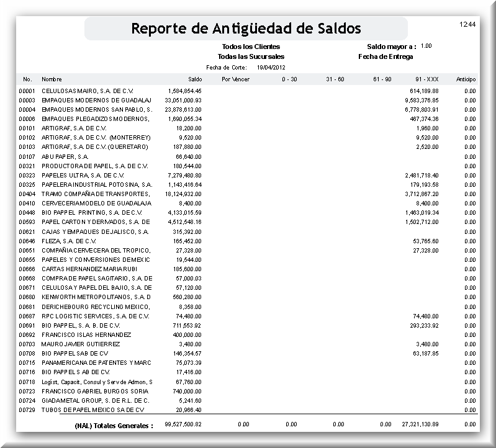Select PANAMERICANA DE PATENTES Y MARC name
Image resolution: width=496 pixels, height=448 pixels.
coord(96,363)
